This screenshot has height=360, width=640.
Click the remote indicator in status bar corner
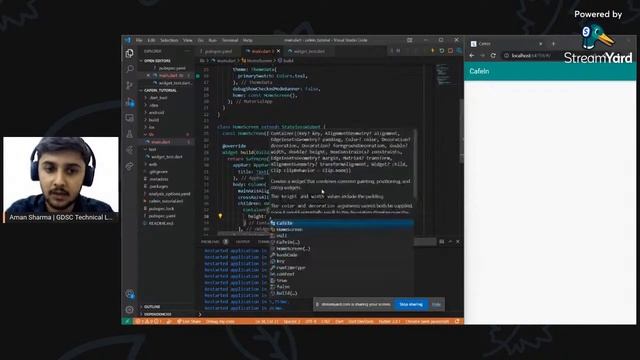[x=127, y=321]
